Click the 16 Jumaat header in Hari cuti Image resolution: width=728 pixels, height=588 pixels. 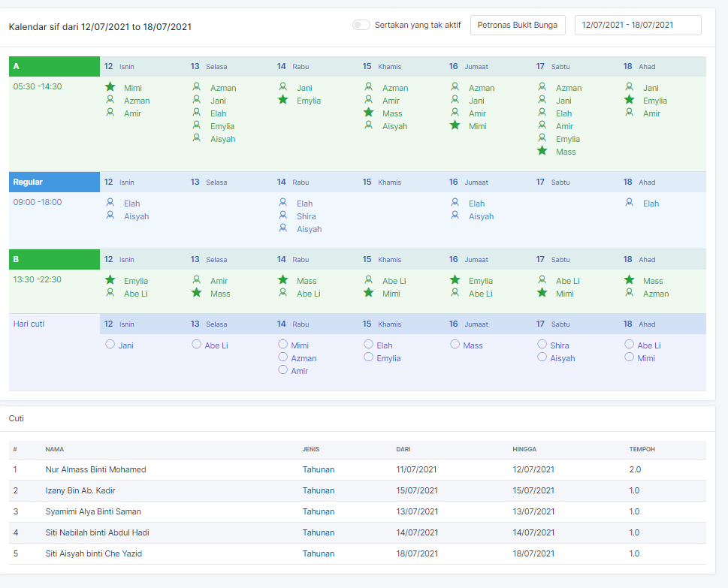pos(469,324)
